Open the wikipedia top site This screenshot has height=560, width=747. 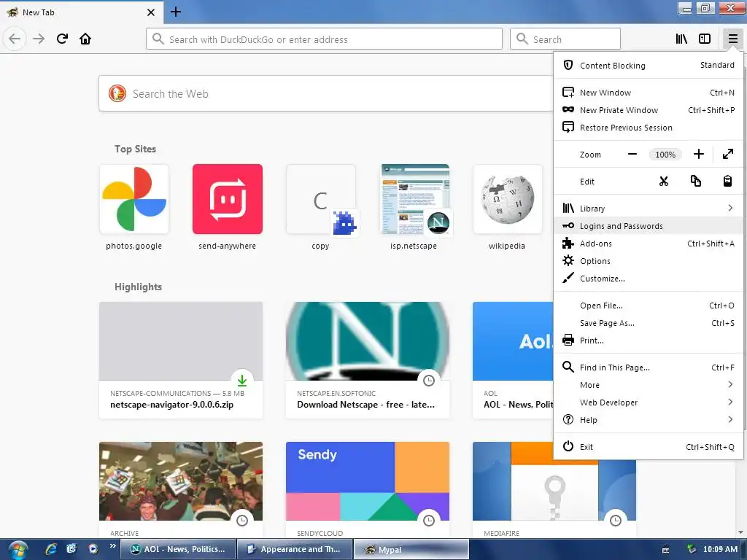[x=508, y=207]
